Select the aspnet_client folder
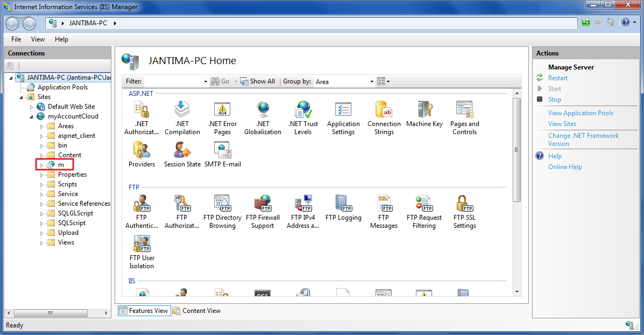 pyautogui.click(x=76, y=136)
